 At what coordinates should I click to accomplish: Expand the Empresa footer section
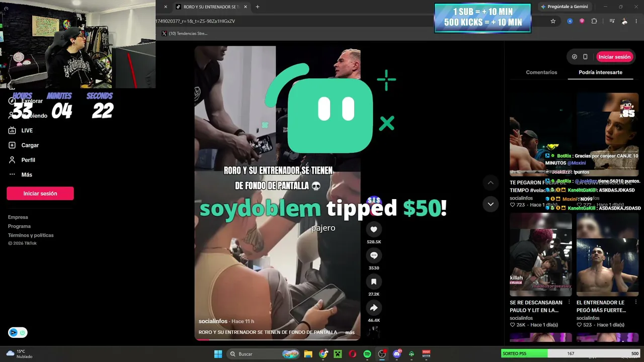tap(18, 217)
